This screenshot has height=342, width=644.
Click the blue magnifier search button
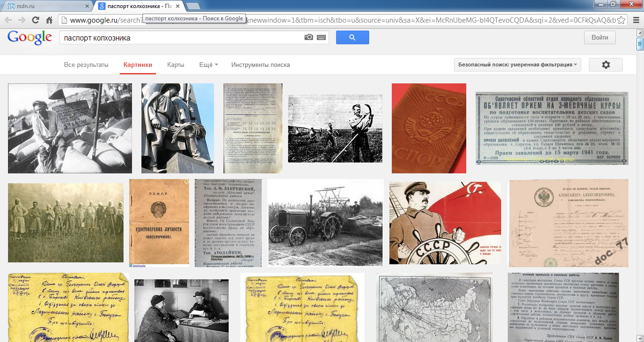coord(352,38)
